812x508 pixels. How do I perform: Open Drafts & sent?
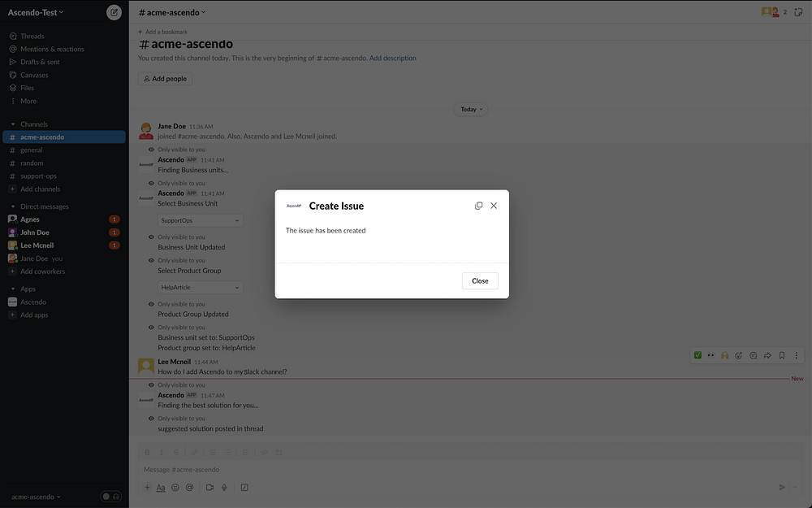[40, 63]
